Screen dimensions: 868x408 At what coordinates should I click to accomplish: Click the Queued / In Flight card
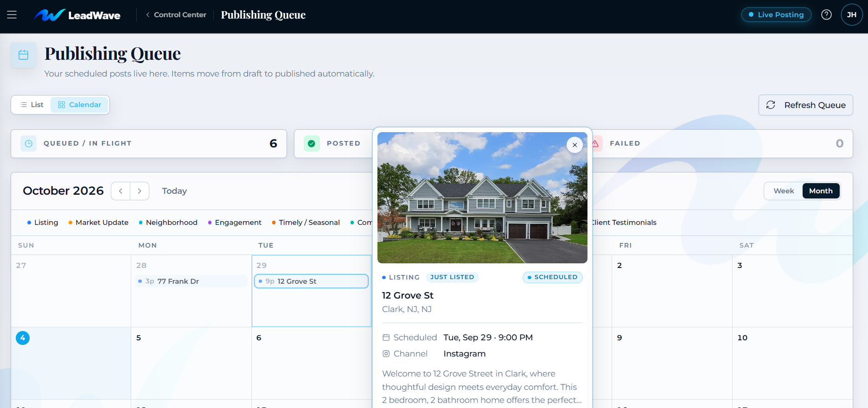[149, 144]
